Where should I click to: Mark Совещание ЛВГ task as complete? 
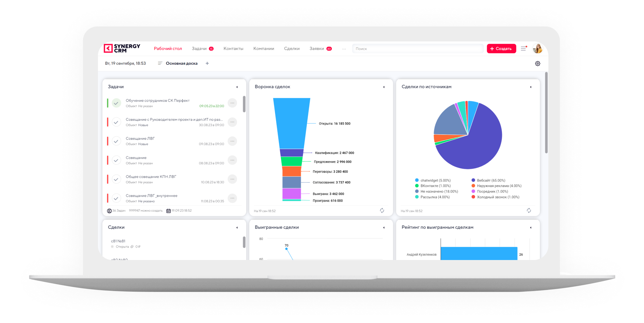[116, 141]
